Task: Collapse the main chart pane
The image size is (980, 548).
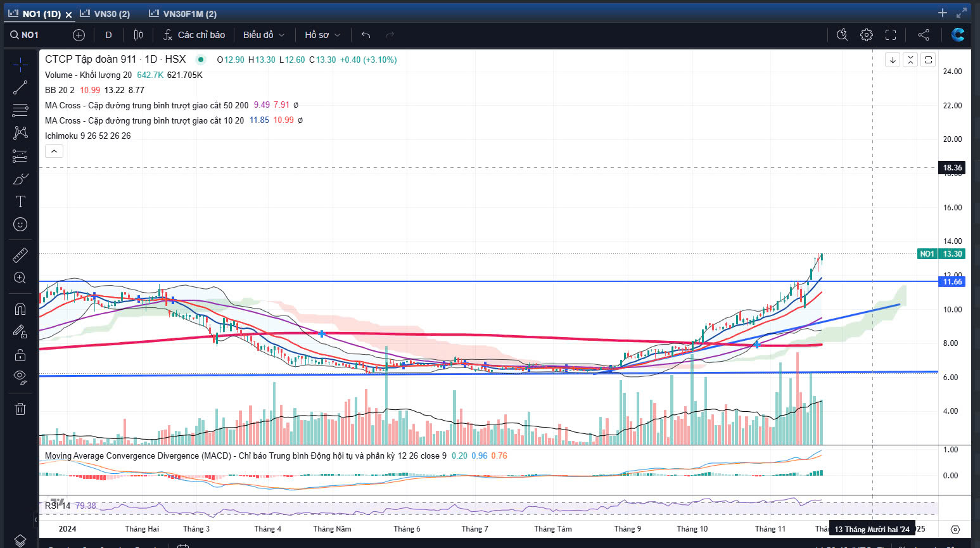Action: pyautogui.click(x=910, y=60)
